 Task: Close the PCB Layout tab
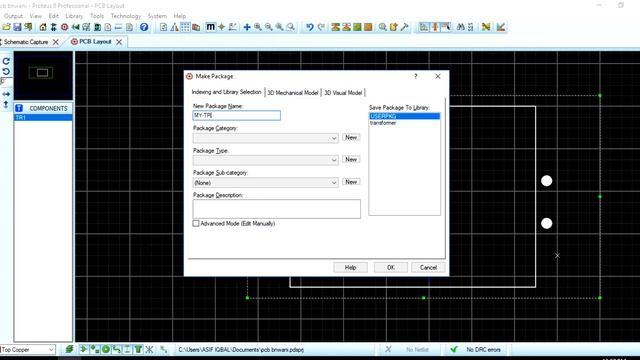(119, 42)
